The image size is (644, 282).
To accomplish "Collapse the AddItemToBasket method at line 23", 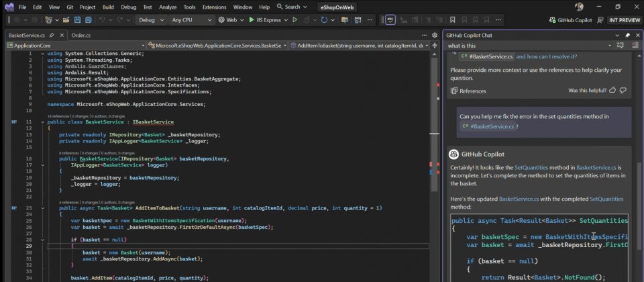I will 43,208.
